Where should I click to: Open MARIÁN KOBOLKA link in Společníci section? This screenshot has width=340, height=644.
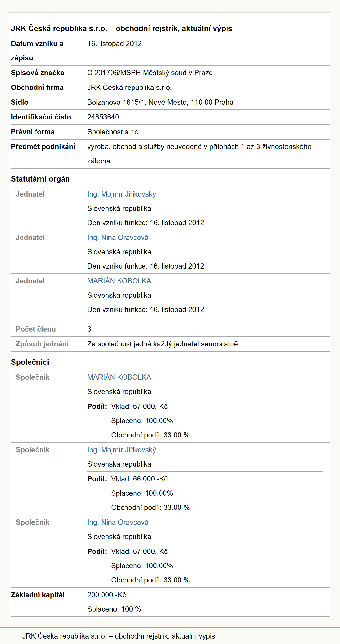pyautogui.click(x=119, y=377)
